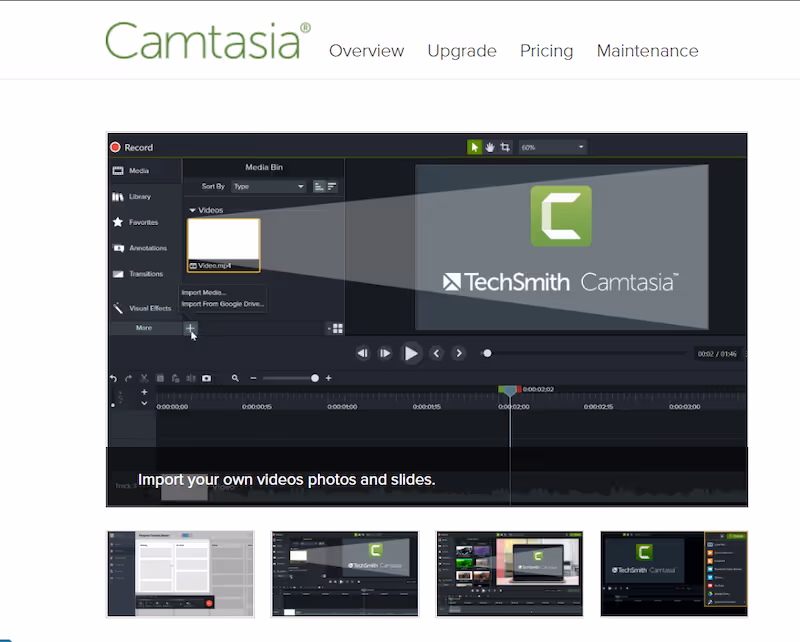Click the green in-point handle on the playhead
The height and width of the screenshot is (642, 800).
tap(501, 389)
